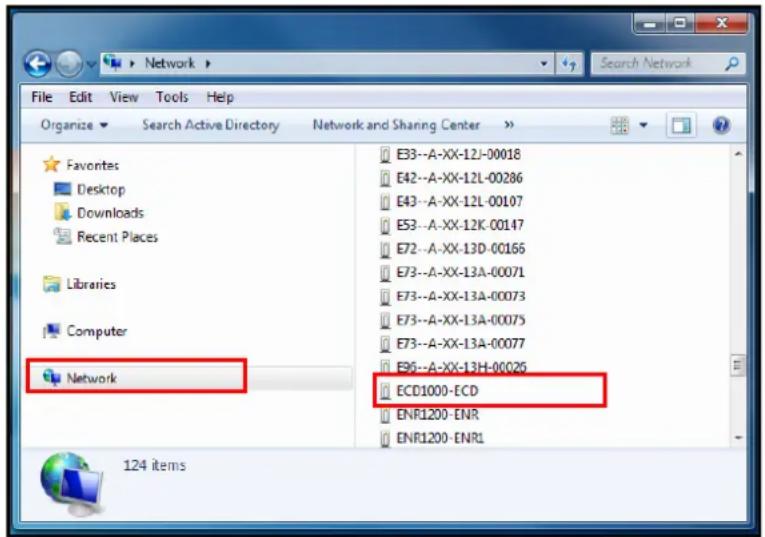765x537 pixels.
Task: Click device icon beside E53--A-XX-12K-00147
Action: click(385, 225)
